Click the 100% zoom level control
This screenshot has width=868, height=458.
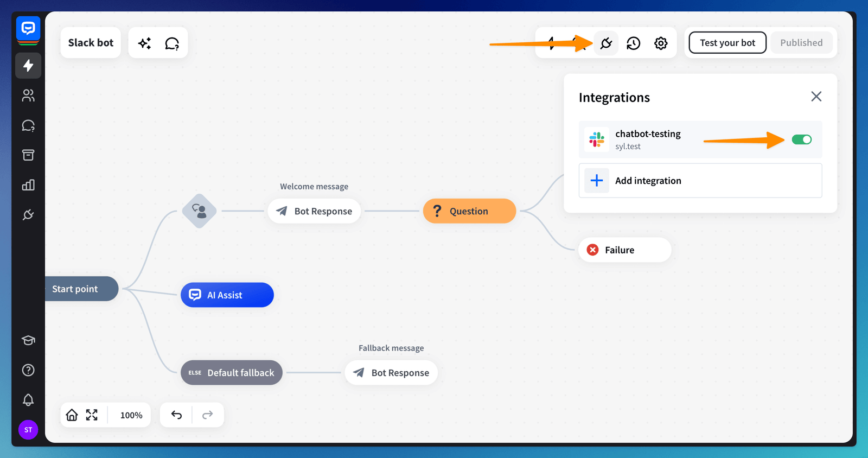tap(131, 415)
